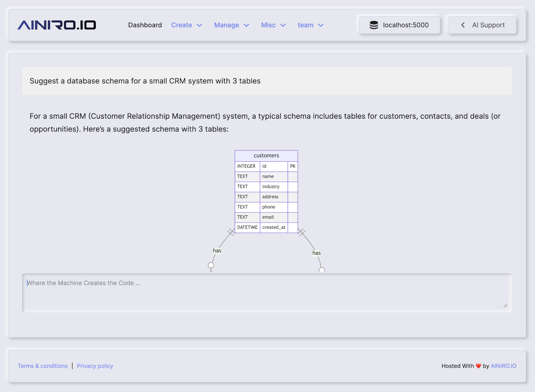Click the red heart icon in footer
535x392 pixels.
point(479,366)
